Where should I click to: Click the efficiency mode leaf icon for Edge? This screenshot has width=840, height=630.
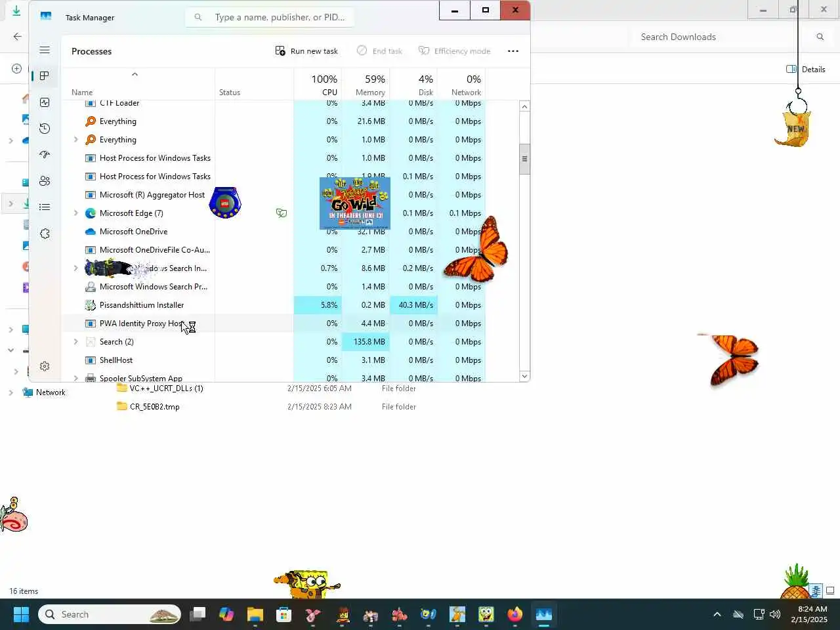pos(282,213)
